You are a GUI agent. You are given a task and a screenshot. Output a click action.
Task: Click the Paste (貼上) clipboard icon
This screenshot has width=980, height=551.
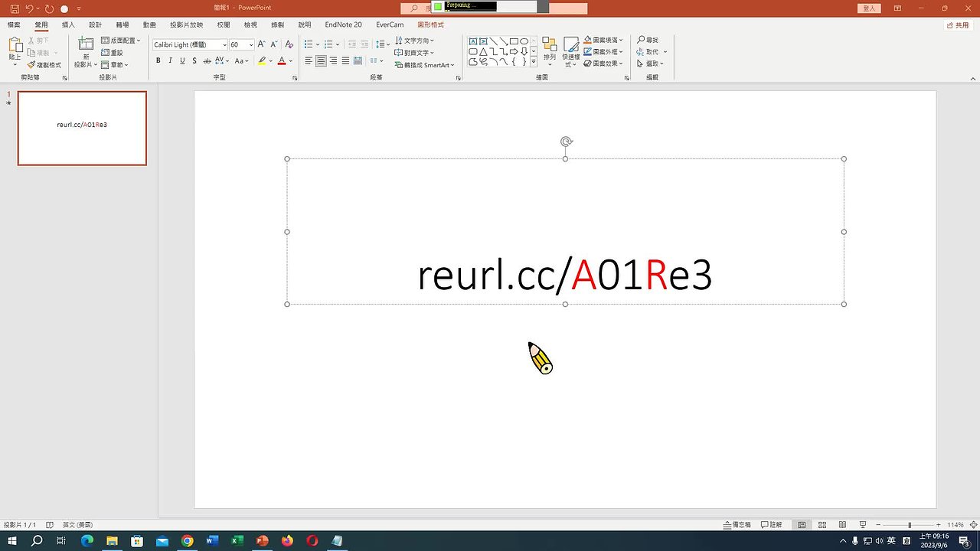(15, 45)
